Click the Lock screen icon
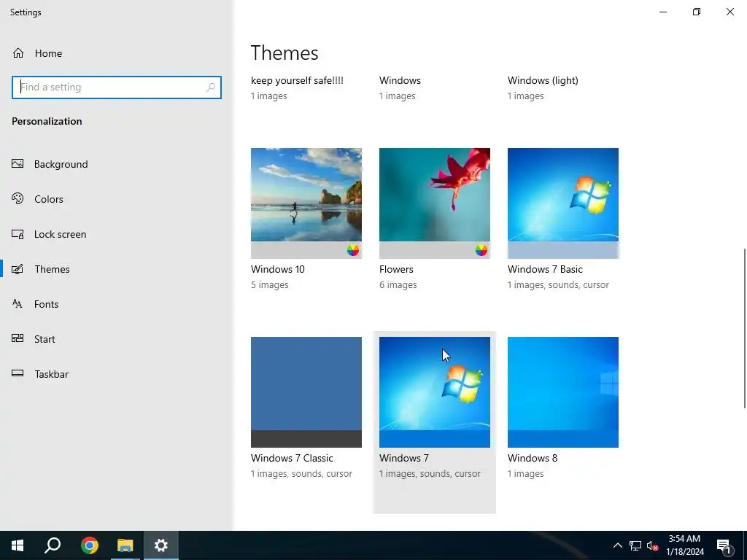This screenshot has width=747, height=560. point(18,234)
